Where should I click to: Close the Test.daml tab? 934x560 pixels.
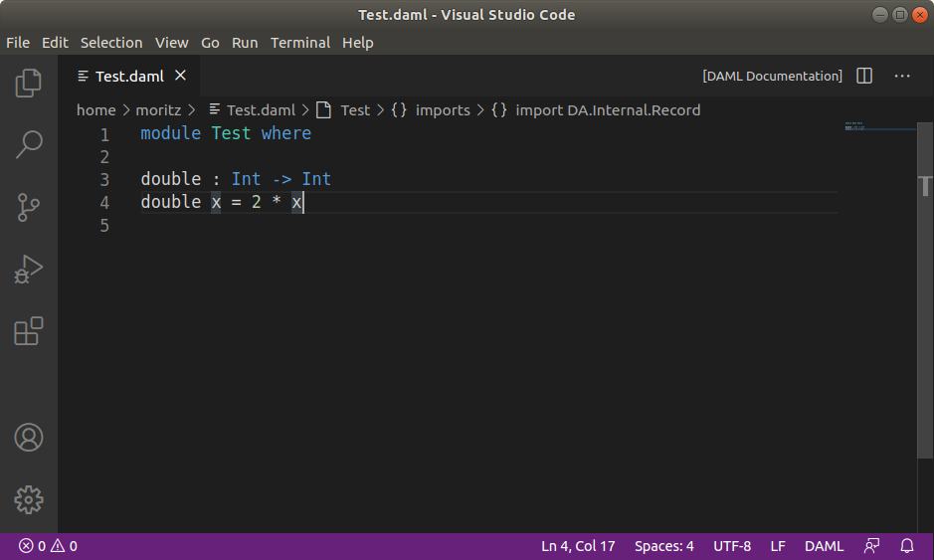click(x=180, y=76)
